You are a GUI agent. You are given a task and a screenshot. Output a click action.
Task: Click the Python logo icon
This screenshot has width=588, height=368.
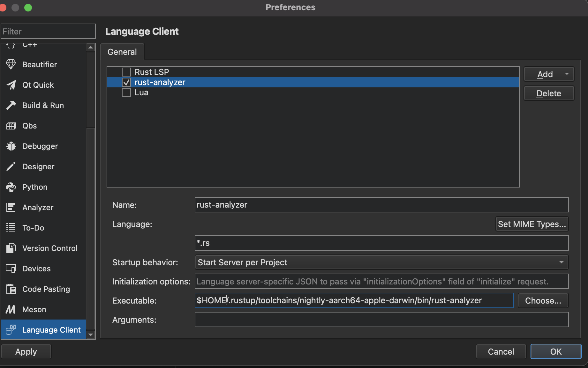pyautogui.click(x=11, y=187)
